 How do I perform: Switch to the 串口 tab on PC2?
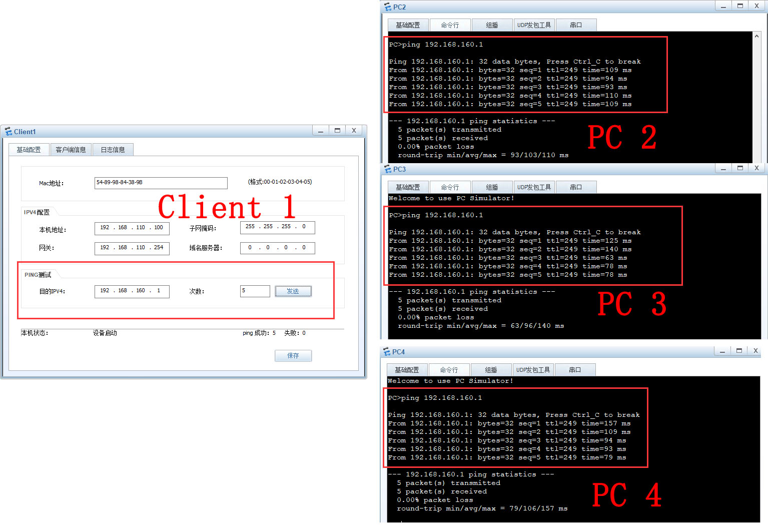[576, 25]
